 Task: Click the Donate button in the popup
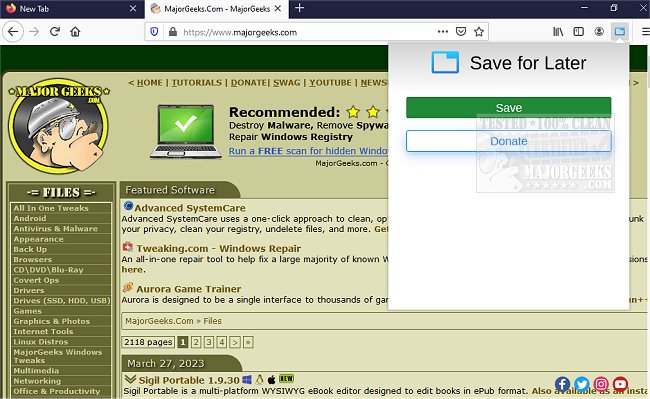(x=509, y=141)
